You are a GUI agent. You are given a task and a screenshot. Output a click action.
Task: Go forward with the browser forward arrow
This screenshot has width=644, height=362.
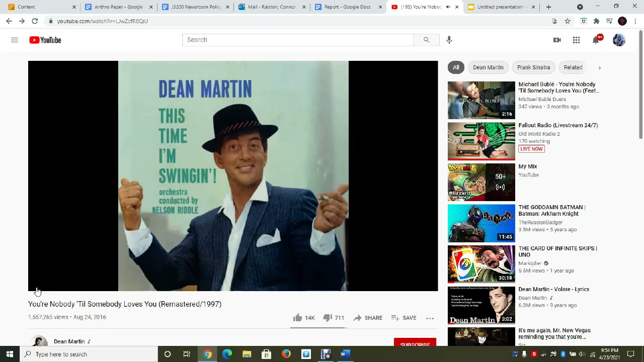point(22,21)
